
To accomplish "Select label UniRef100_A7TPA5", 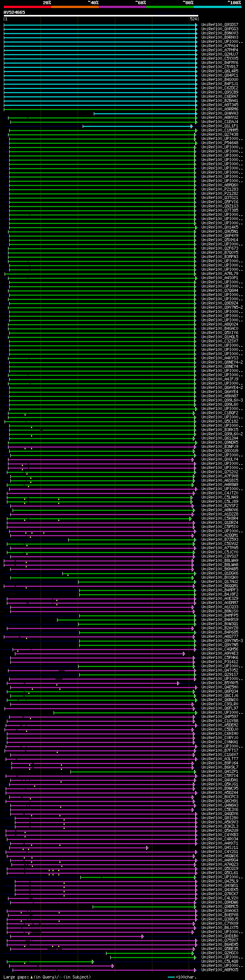I will pos(220,548).
